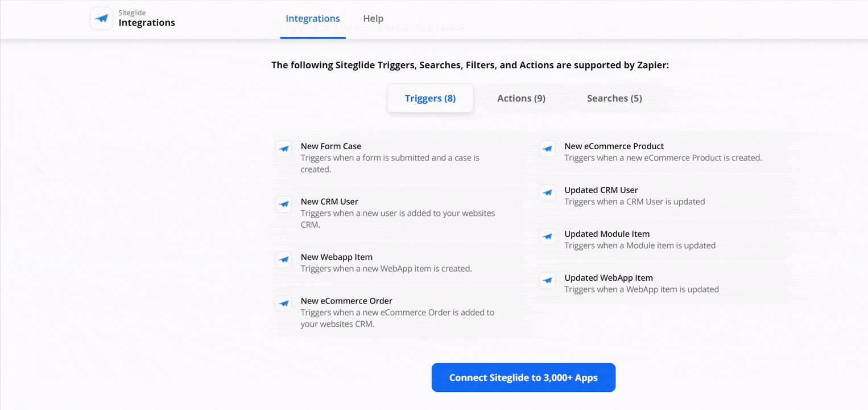Image resolution: width=868 pixels, height=410 pixels.
Task: Click description 'Triggers when a WebApp item is updated'
Action: click(642, 289)
